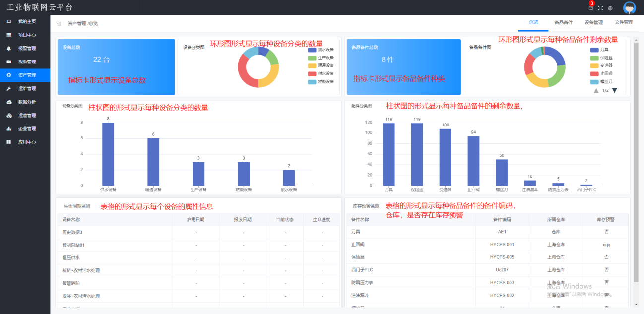Viewport: 644px width, 314px height.
Task: Click the video camera icon for 视频管理
Action: 9,62
